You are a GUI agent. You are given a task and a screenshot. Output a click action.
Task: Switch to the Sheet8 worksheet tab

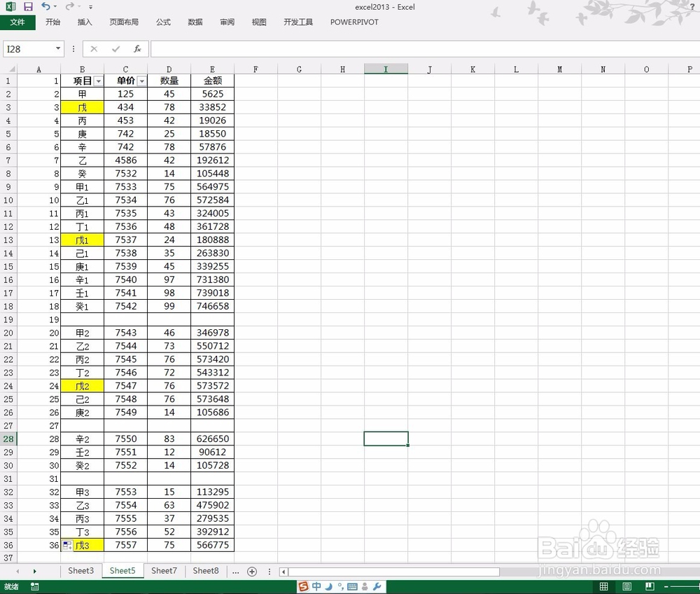205,571
